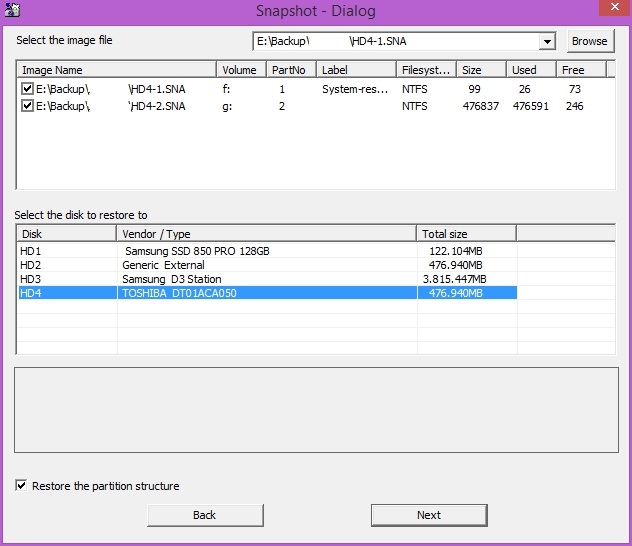The image size is (632, 546).
Task: Click the Free column header
Action: (582, 70)
